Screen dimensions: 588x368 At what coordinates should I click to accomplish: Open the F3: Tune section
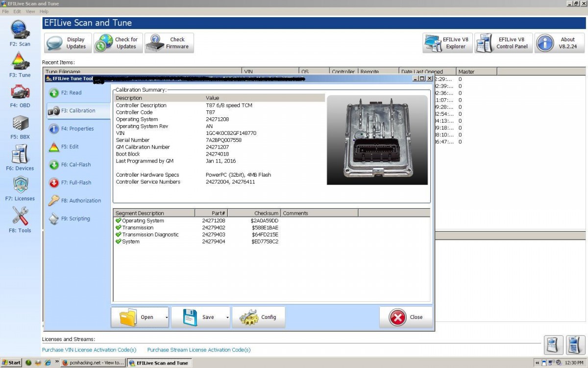(20, 65)
